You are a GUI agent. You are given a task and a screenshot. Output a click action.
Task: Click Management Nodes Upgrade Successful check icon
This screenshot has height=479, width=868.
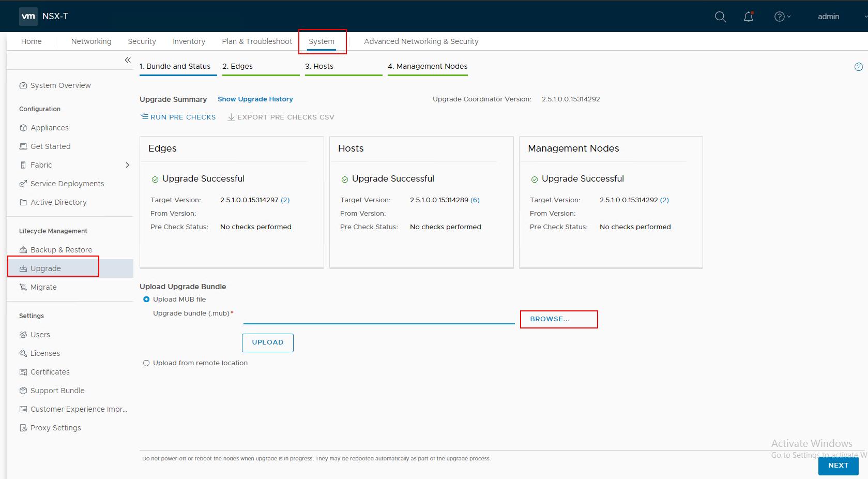point(535,179)
